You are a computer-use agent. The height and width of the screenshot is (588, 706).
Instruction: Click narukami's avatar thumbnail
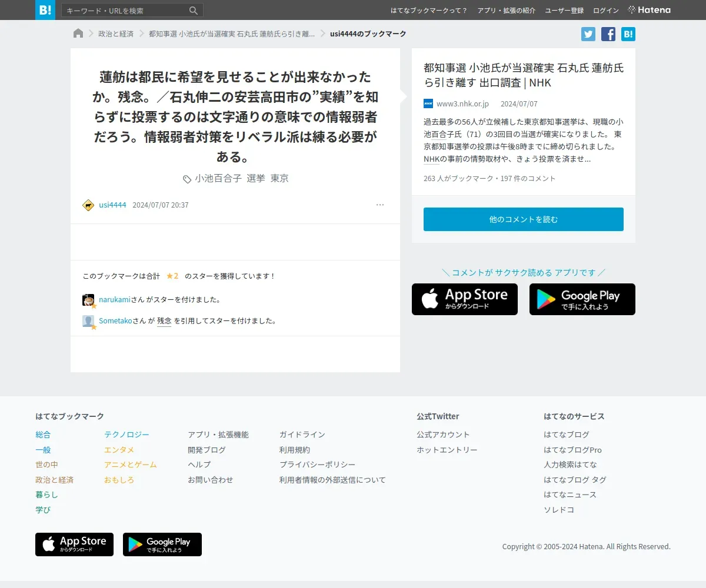88,300
